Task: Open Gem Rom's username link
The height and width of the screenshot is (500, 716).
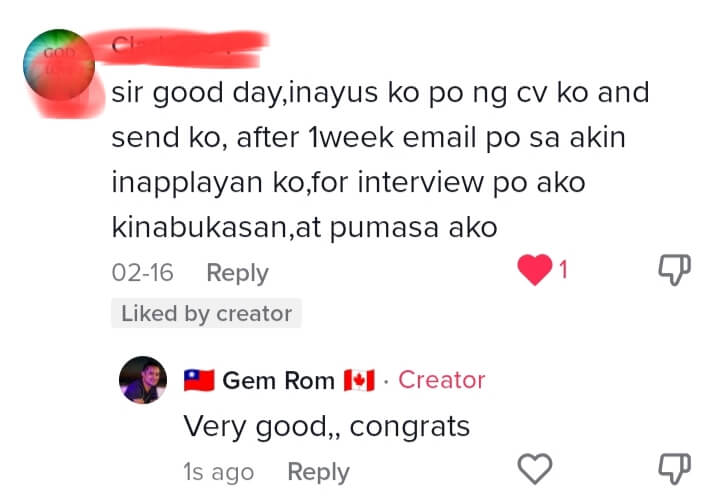Action: [279, 380]
